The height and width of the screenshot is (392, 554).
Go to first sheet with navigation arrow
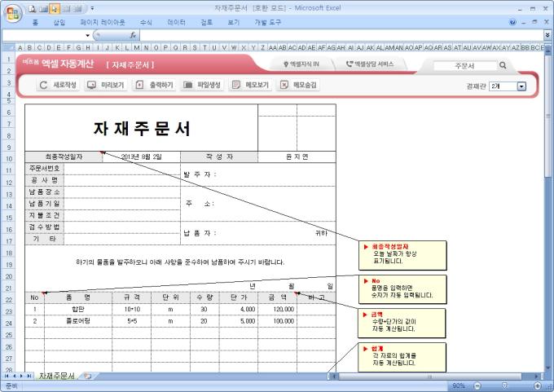(7, 376)
